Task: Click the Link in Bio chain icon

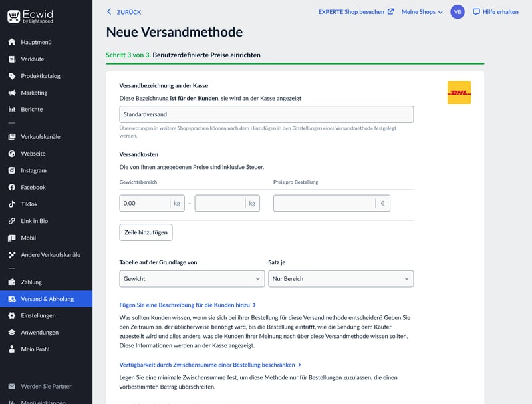Action: tap(12, 221)
